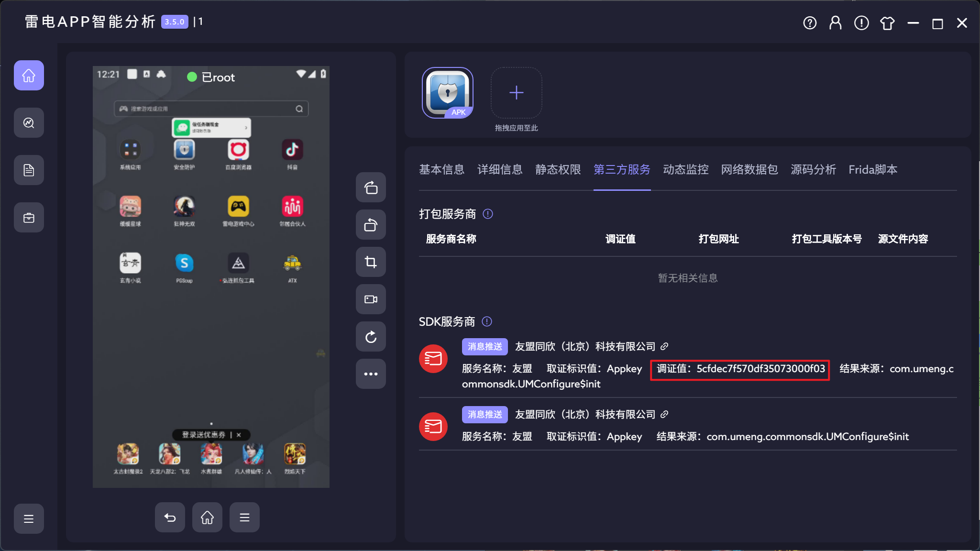Screen dimensions: 980x551
Task: Open the more options ellipsis menu
Action: tap(370, 374)
